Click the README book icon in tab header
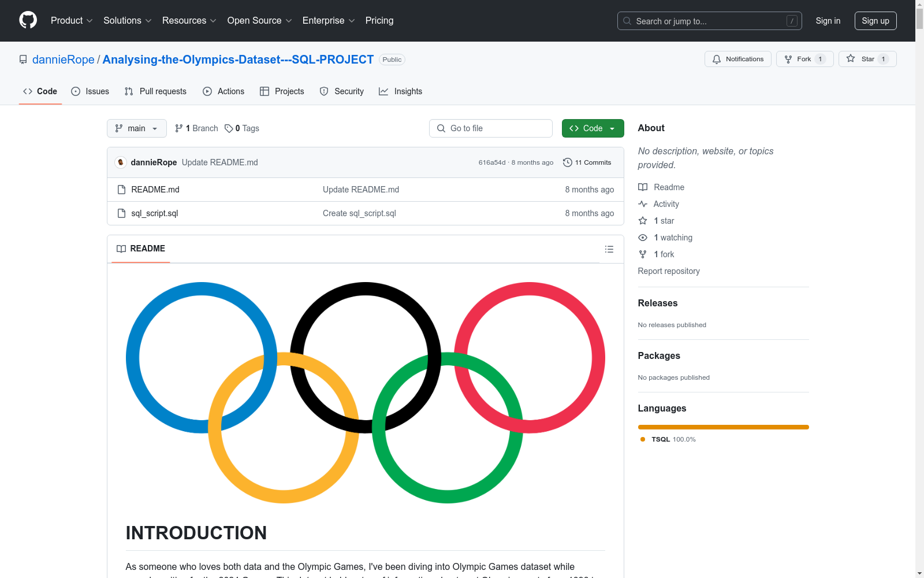 tap(121, 249)
